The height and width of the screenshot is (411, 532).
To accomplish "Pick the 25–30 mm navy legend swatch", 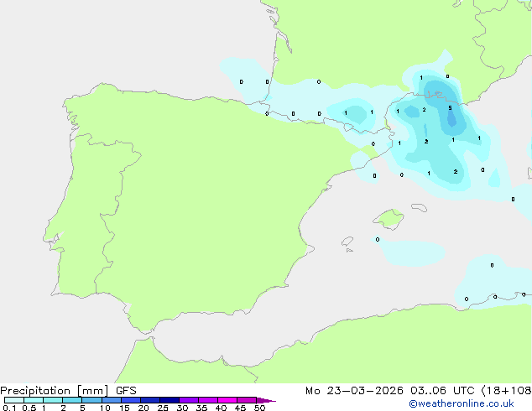I will (x=170, y=400).
